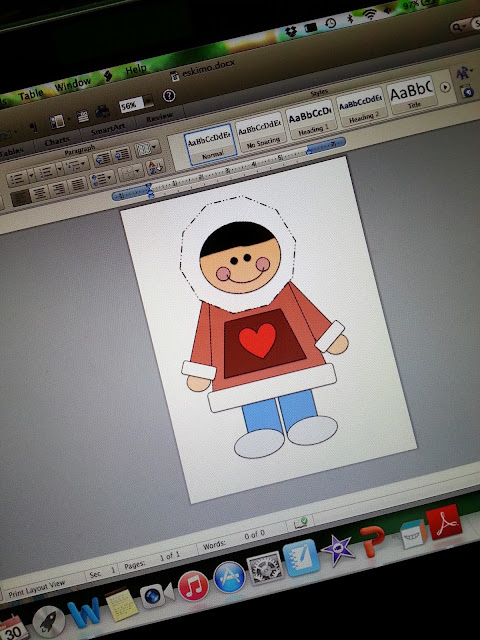Switch to the Review ribbon tab
This screenshot has width=480, height=640.
click(x=160, y=118)
